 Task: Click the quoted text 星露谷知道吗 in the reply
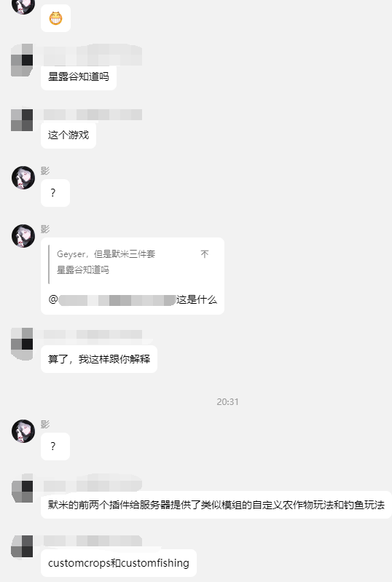click(83, 270)
